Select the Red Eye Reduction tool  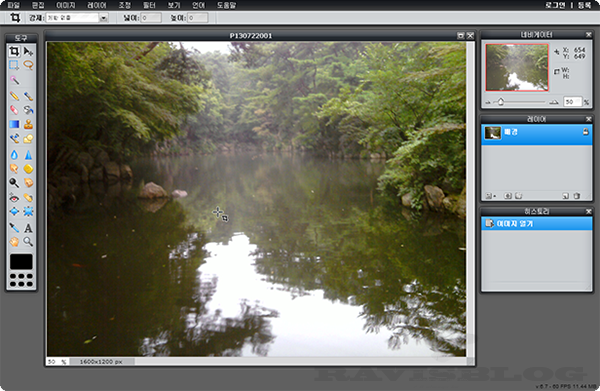click(14, 198)
